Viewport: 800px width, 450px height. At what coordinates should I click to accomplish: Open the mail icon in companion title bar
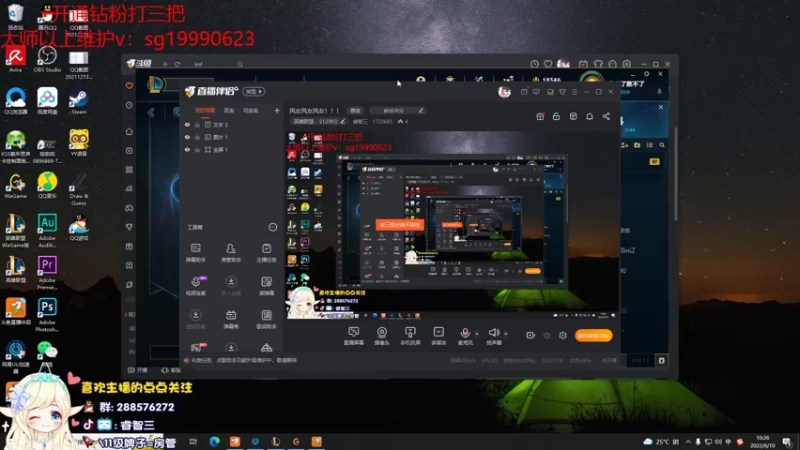pos(524,92)
